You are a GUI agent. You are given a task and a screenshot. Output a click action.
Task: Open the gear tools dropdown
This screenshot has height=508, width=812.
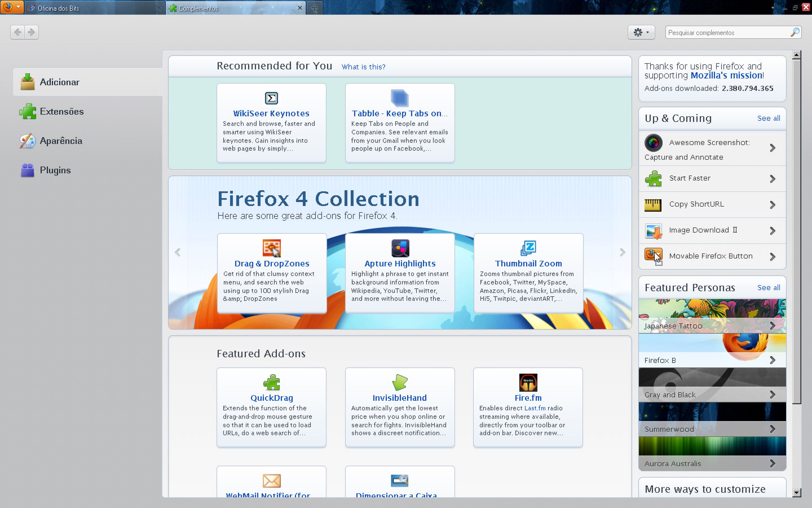click(641, 33)
